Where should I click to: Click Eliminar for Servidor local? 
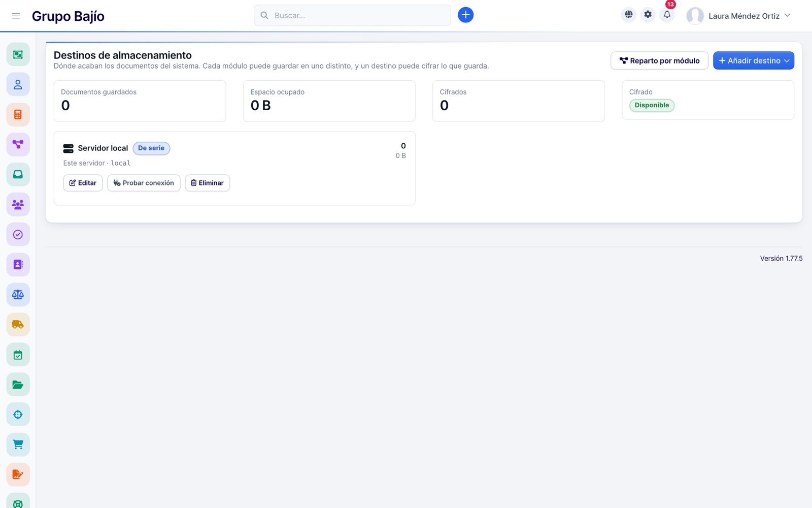click(207, 183)
